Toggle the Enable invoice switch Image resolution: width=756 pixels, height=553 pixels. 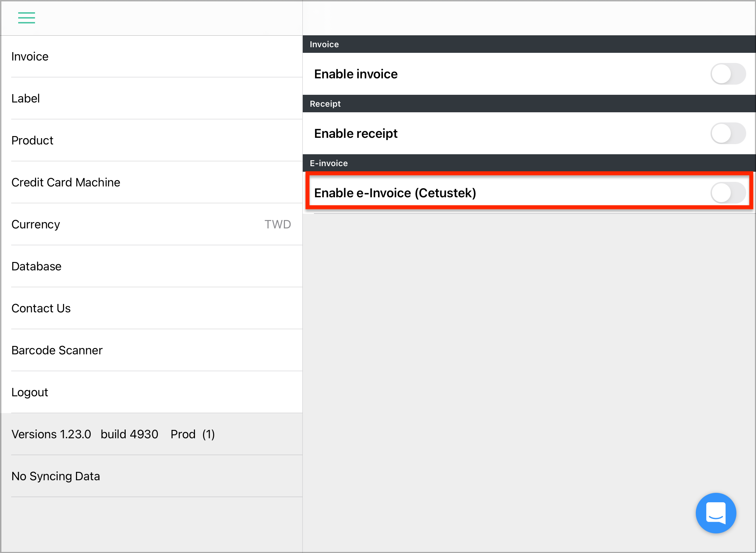(728, 74)
